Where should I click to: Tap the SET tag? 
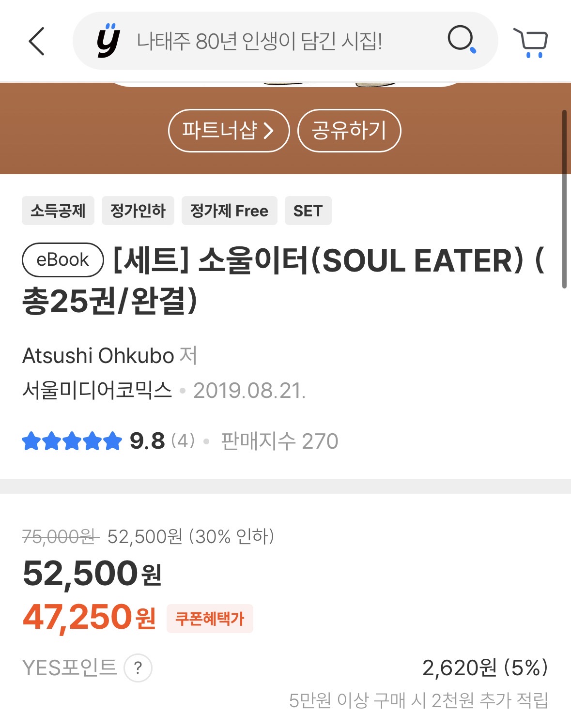pos(308,211)
